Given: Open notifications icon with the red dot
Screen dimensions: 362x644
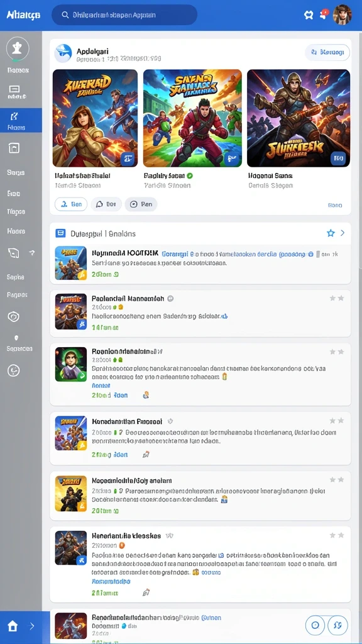Looking at the screenshot, I should 324,14.
